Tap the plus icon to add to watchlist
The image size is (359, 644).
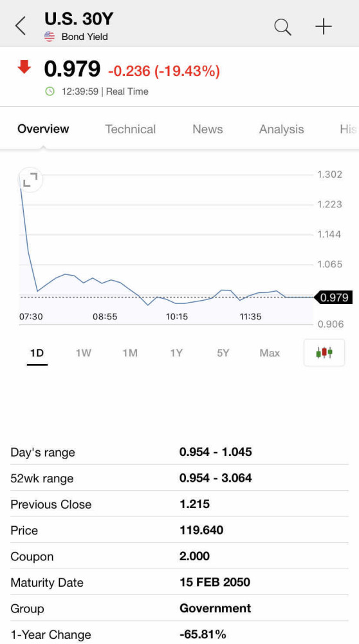(x=324, y=26)
